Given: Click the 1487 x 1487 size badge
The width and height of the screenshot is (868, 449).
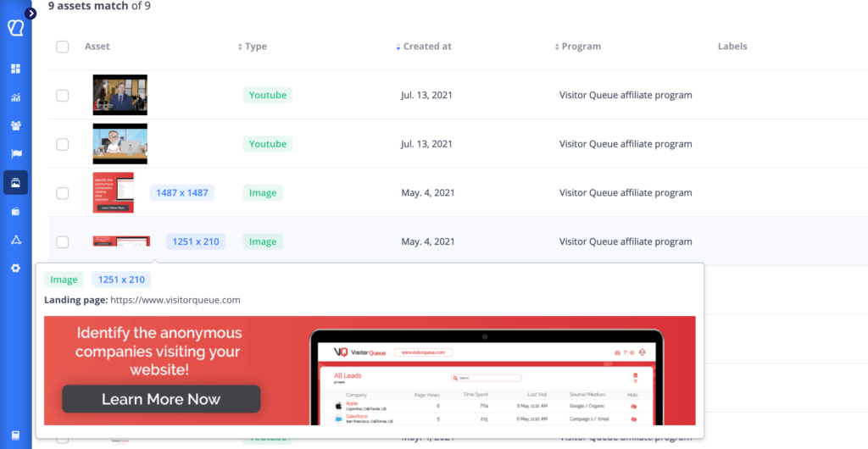Looking at the screenshot, I should [182, 193].
